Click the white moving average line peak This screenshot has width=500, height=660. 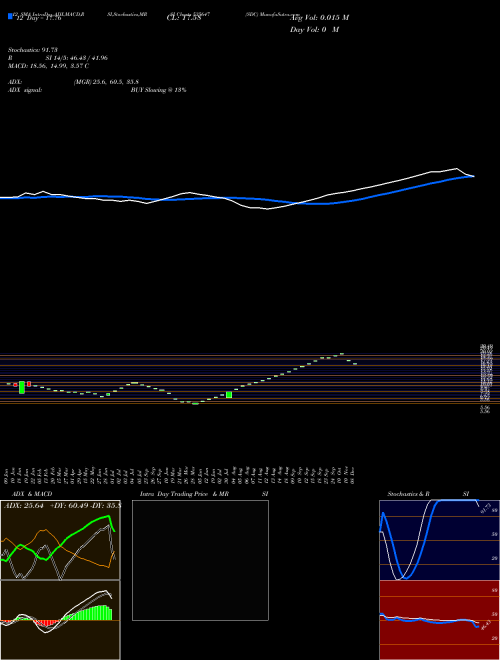tap(456, 169)
